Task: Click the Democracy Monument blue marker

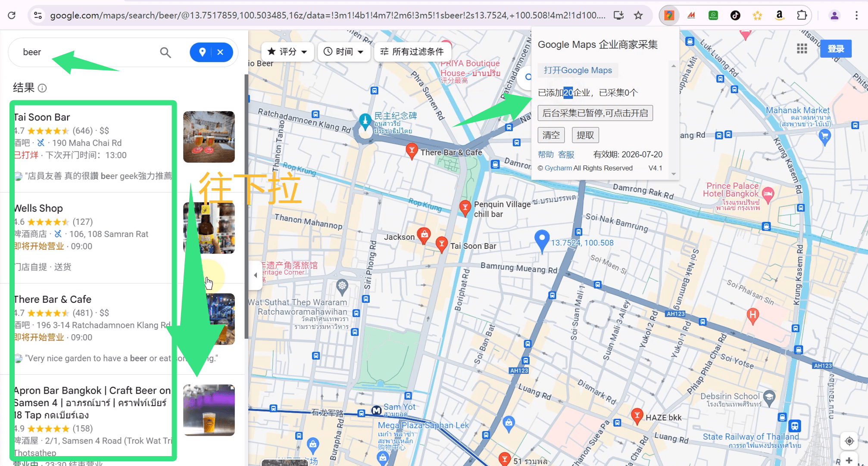Action: point(365,121)
